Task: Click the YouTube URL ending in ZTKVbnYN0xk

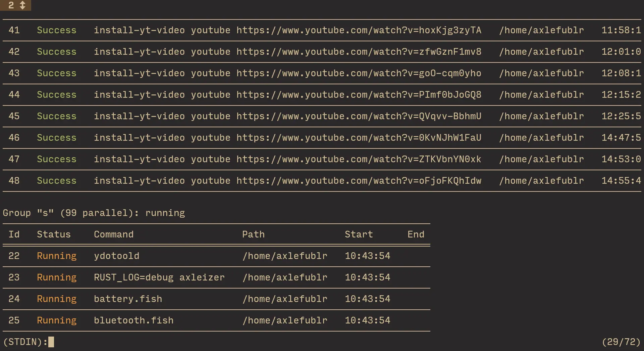Action: (359, 159)
